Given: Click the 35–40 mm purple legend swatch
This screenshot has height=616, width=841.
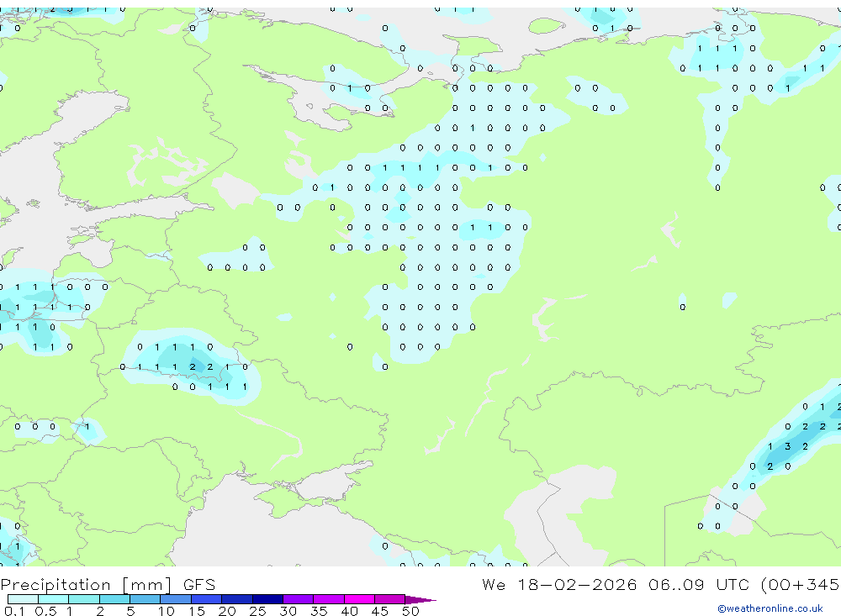Looking at the screenshot, I should tap(329, 599).
